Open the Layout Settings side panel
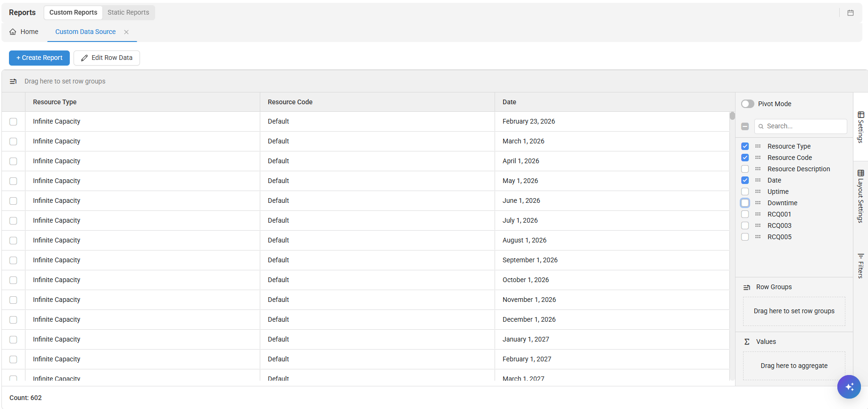868x409 pixels. tap(860, 196)
